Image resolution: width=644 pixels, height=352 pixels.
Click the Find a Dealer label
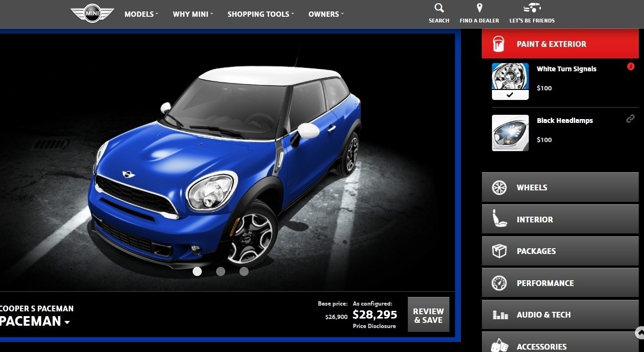(x=480, y=21)
